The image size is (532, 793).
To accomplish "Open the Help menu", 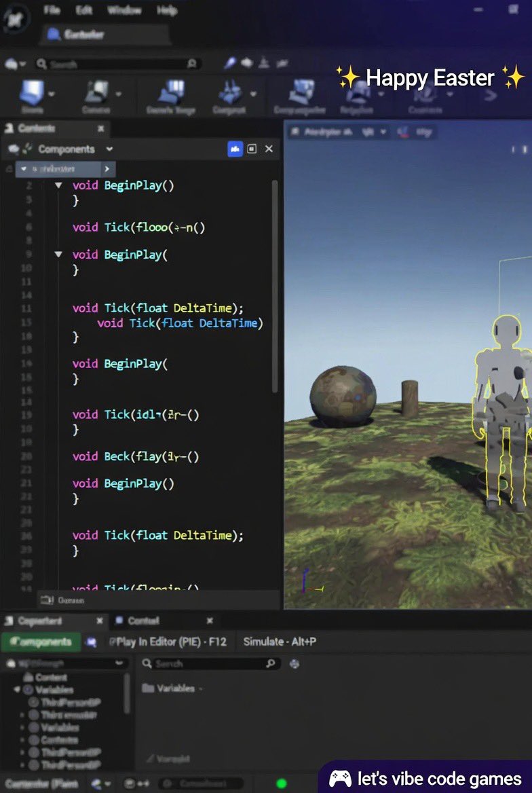I will pyautogui.click(x=167, y=10).
